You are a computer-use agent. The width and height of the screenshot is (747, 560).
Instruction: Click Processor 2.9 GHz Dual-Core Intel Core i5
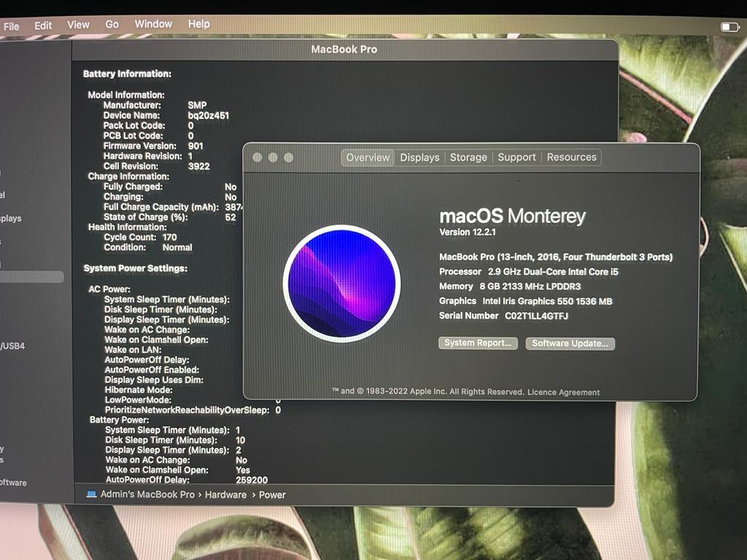click(x=528, y=271)
